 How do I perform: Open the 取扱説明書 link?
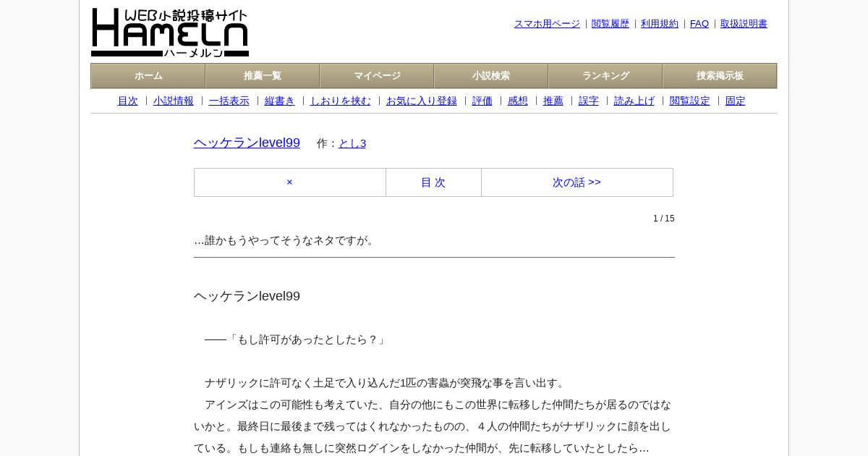click(x=744, y=24)
